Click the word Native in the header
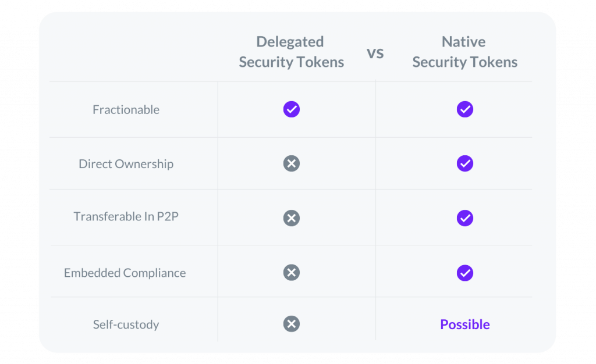Viewport: 596px width, 364px height. pyautogui.click(x=463, y=42)
